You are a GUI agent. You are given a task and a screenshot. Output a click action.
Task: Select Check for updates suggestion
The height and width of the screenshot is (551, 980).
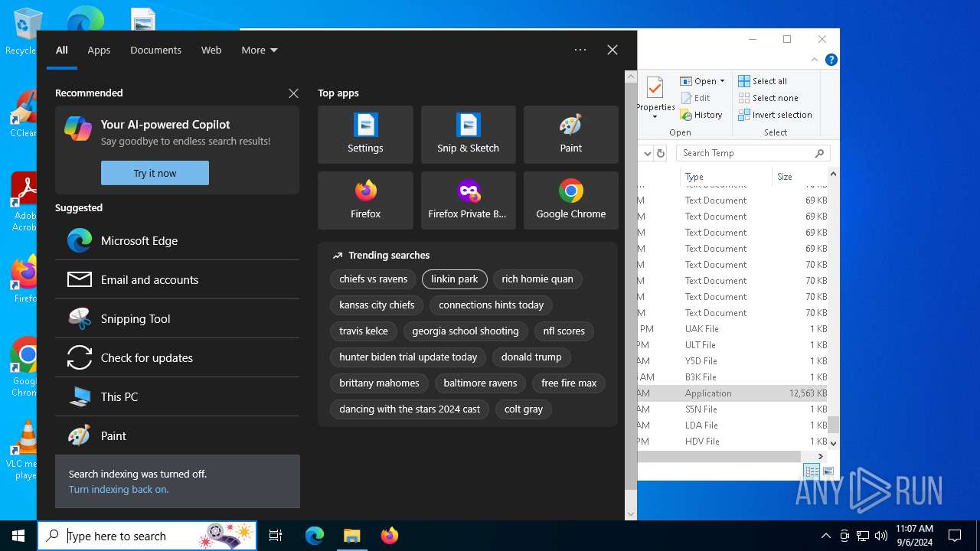click(x=177, y=357)
